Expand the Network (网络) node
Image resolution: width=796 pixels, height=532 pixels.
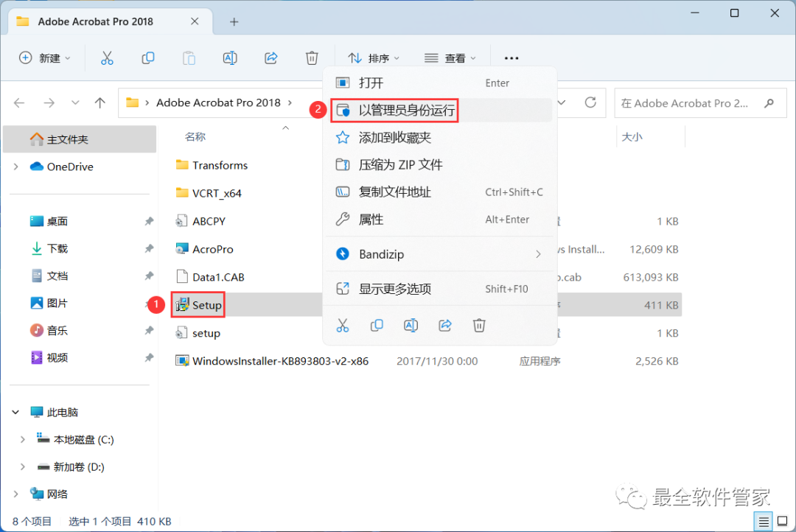pos(15,494)
